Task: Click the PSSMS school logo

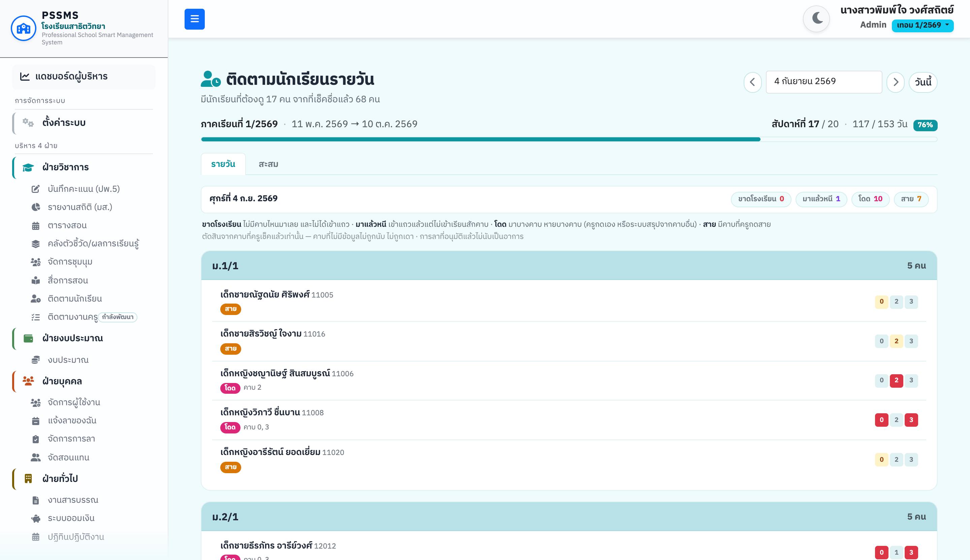Action: [24, 28]
